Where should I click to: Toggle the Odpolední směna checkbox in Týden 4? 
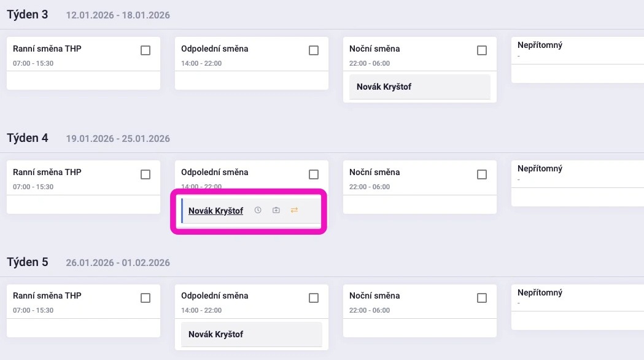point(314,174)
